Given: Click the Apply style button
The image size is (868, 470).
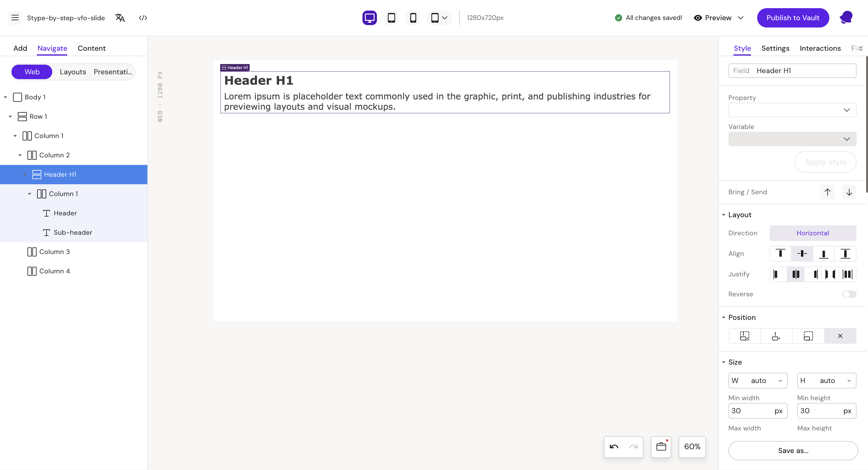Looking at the screenshot, I should (x=825, y=162).
